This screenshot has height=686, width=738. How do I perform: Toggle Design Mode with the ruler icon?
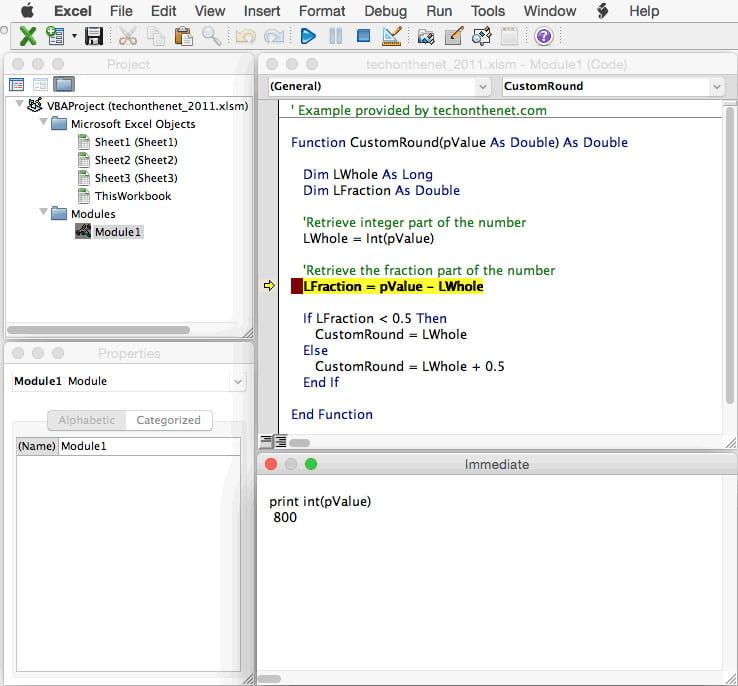pos(392,37)
